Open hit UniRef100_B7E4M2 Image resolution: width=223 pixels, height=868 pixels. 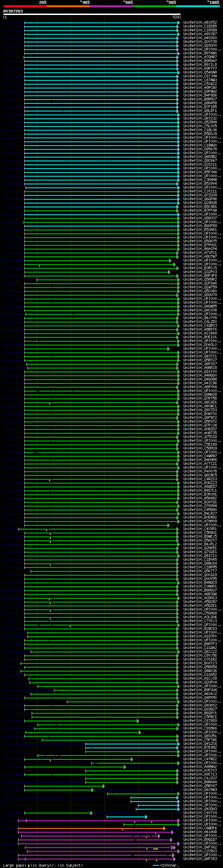200,747
